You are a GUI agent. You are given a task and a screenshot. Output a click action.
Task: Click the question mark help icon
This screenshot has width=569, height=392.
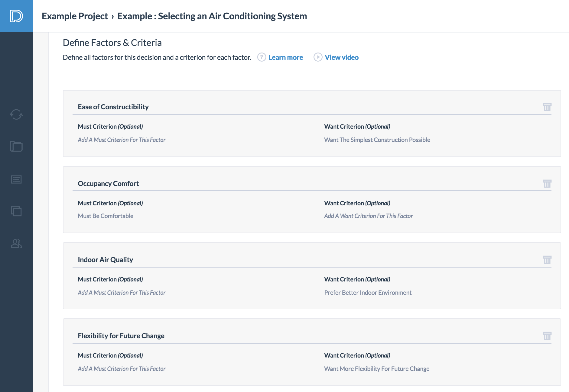(262, 57)
